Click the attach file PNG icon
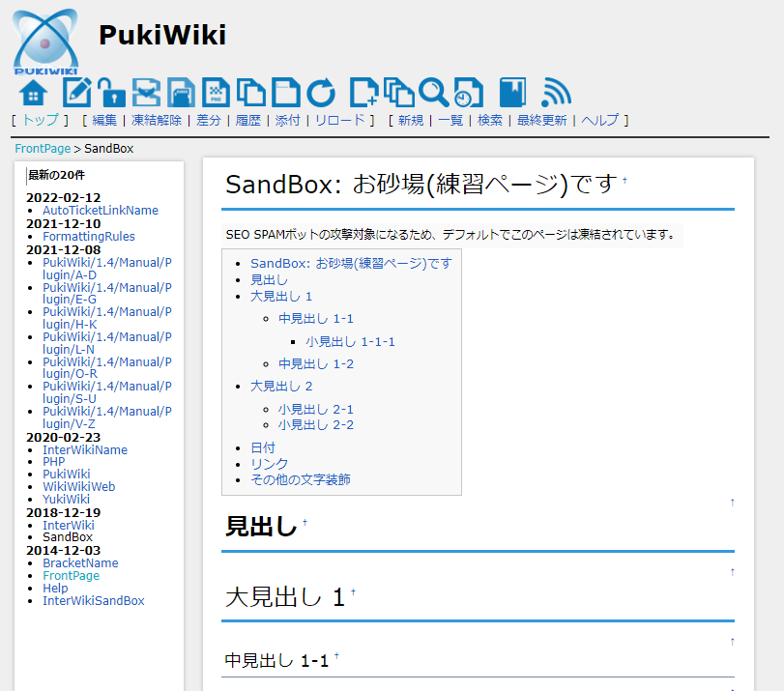The width and height of the screenshot is (784, 691). [216, 93]
